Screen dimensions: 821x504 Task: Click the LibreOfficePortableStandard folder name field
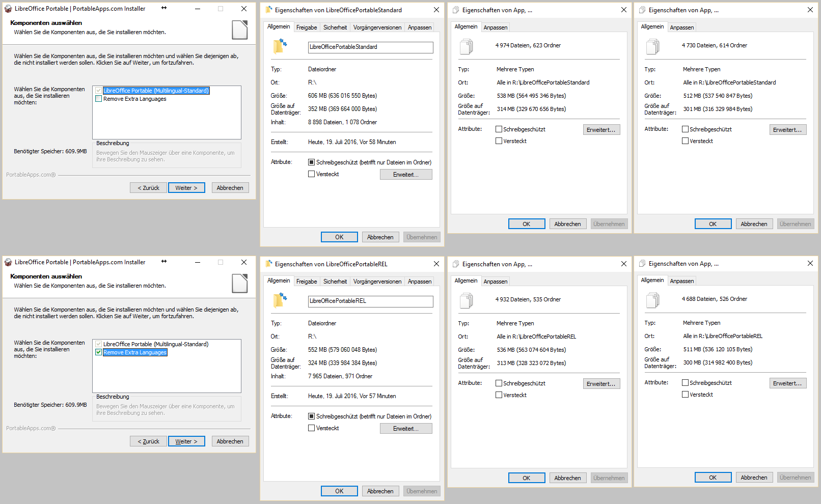pyautogui.click(x=371, y=47)
